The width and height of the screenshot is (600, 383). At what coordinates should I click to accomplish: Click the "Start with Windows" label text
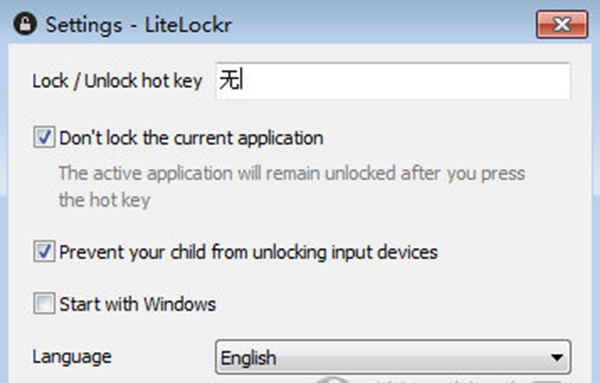[x=138, y=304]
